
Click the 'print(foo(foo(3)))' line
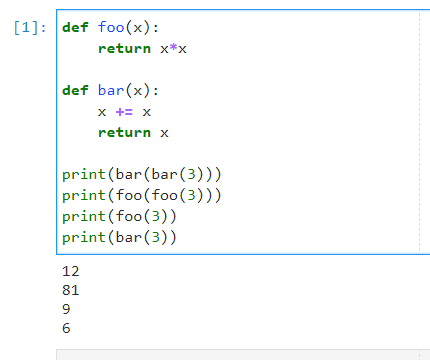(x=142, y=195)
